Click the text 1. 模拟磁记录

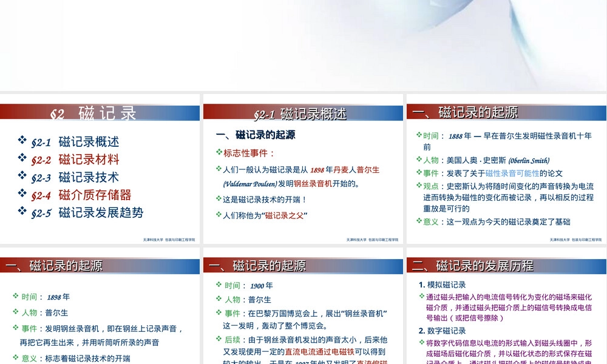click(x=443, y=285)
